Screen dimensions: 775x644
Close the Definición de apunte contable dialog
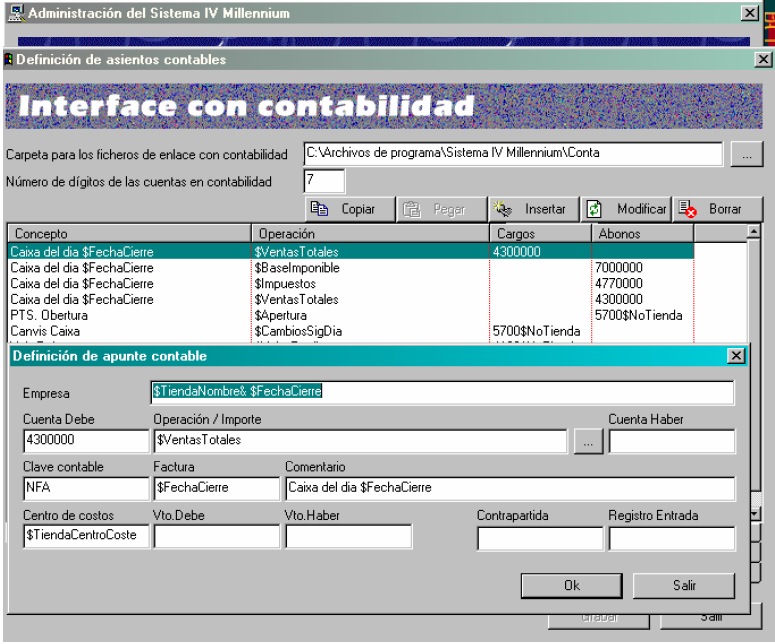tap(735, 355)
